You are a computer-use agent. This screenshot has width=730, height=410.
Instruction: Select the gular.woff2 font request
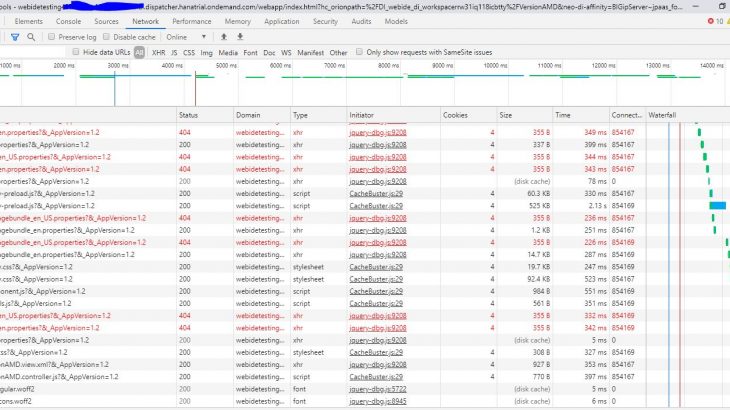coord(365,389)
